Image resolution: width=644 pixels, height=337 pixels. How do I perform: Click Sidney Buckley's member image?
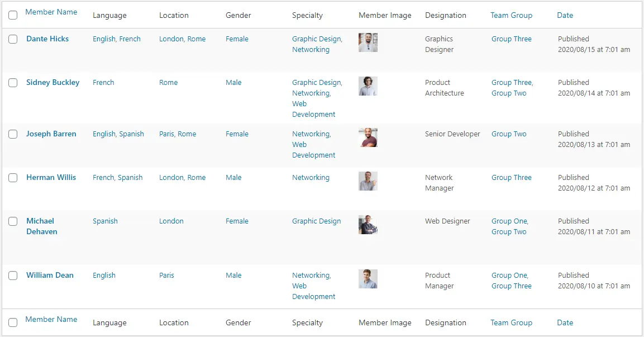368,86
